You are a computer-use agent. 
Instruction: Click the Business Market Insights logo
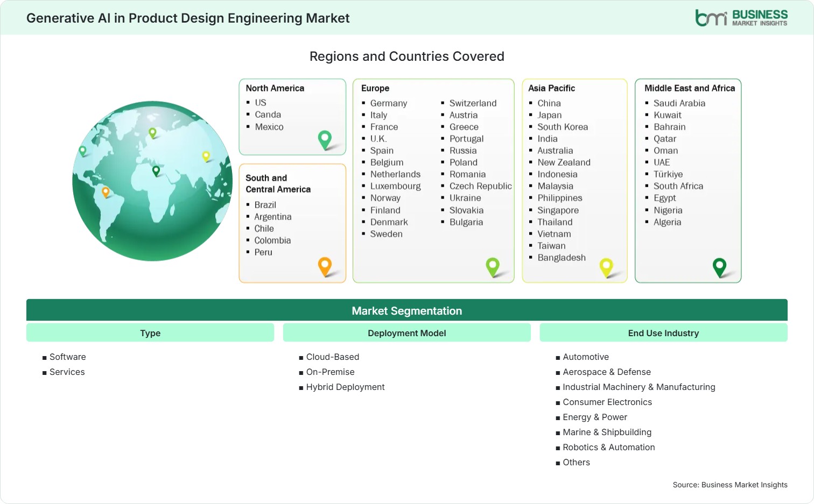tap(741, 18)
